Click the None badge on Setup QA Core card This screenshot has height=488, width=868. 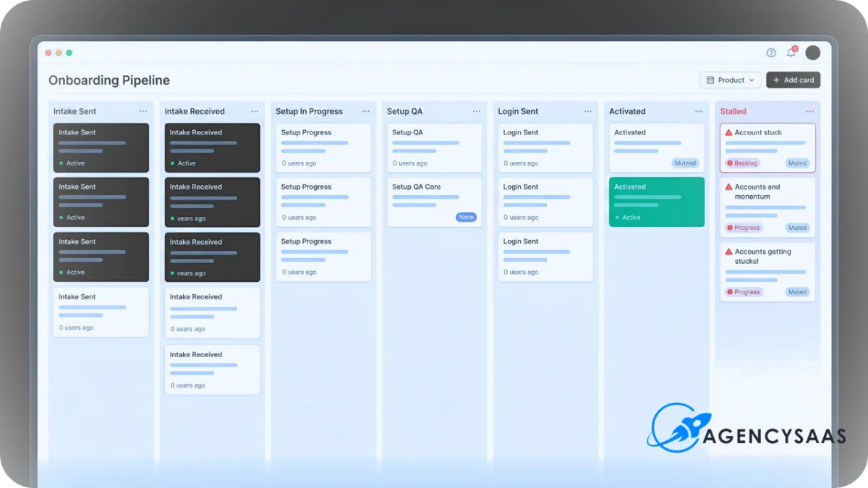point(466,216)
